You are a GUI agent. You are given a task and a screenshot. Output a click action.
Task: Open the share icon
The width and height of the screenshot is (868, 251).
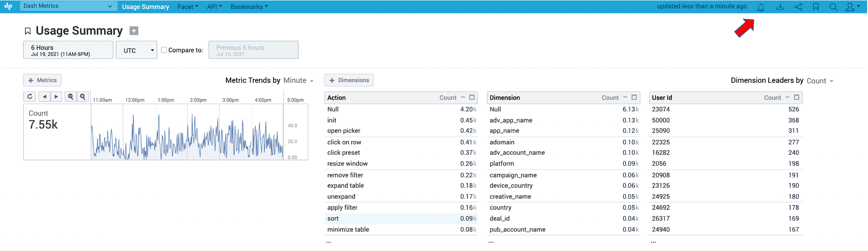pyautogui.click(x=798, y=7)
